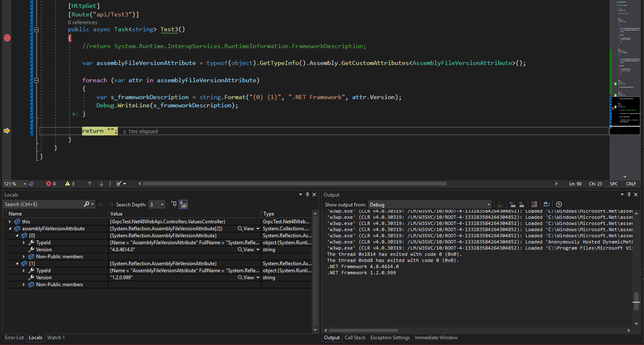Toggle word wrap in Output window
The height and width of the screenshot is (345, 644).
point(546,204)
